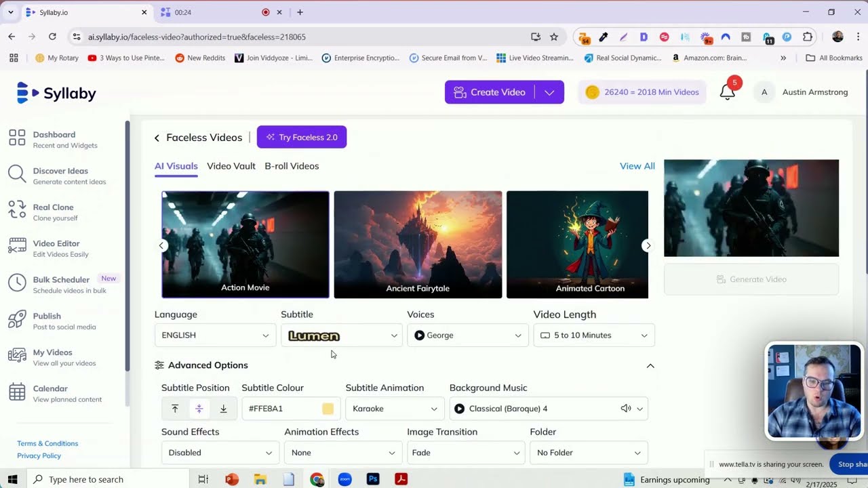Set subtitle position to top

pyautogui.click(x=175, y=409)
